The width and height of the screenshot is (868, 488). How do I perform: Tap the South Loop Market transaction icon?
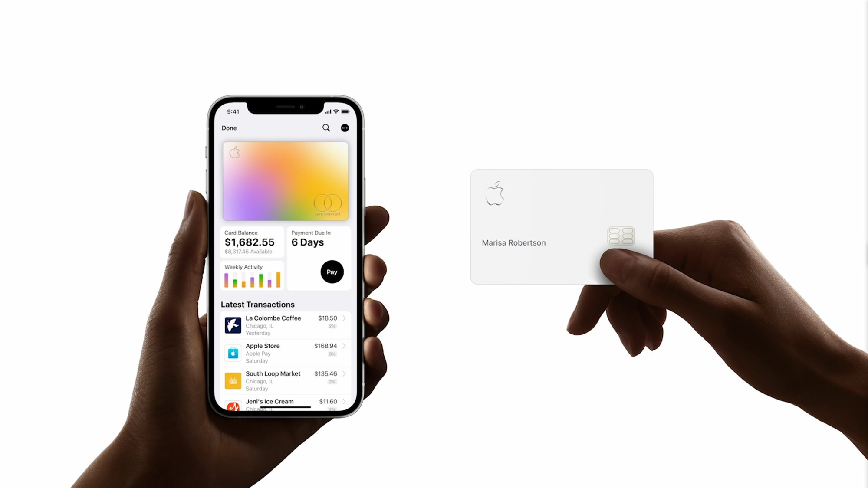point(233,379)
